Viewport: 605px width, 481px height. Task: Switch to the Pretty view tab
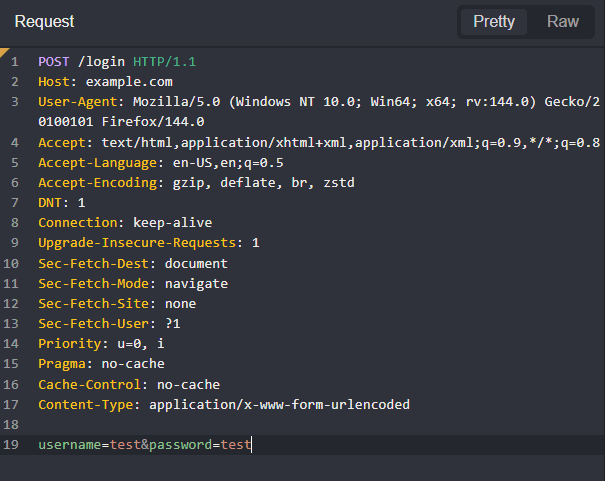494,22
